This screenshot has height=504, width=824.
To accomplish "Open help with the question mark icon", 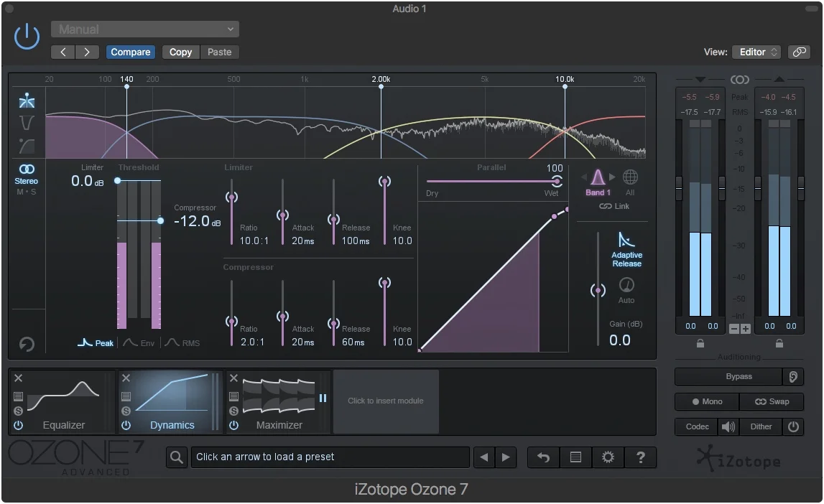I will 641,457.
